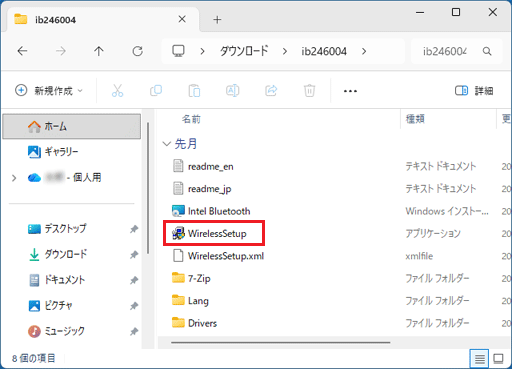Click the pin icon beside ダウンロード

pos(134,255)
